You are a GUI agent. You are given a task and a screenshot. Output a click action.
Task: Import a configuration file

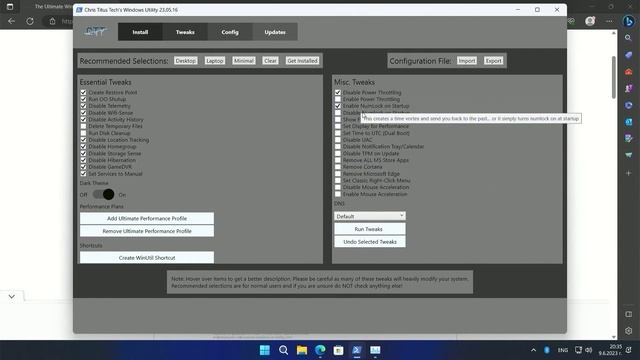pyautogui.click(x=467, y=60)
